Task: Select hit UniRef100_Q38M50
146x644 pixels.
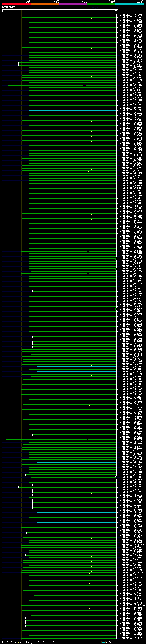Action: point(131,278)
